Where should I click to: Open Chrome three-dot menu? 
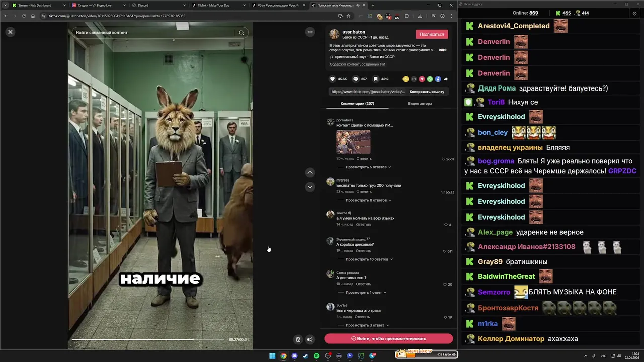coord(451,16)
